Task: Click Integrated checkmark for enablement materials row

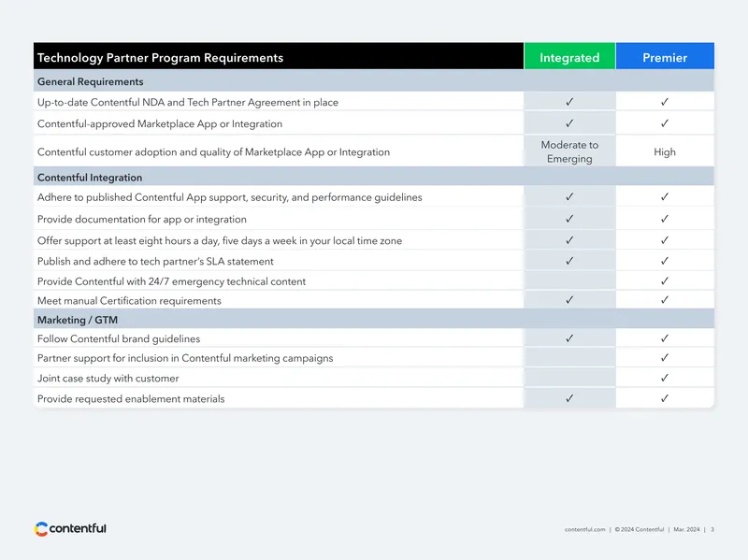Action: coord(569,398)
